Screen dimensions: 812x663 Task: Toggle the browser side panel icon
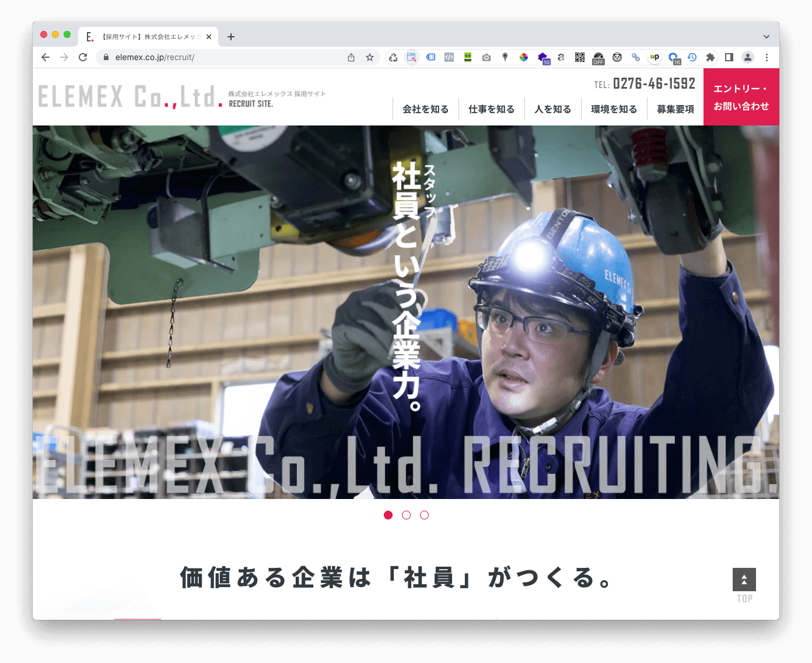729,57
